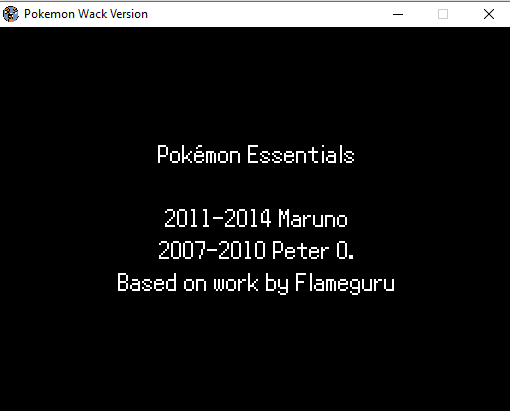Click the disabled maximize button
The image size is (510, 411).
click(x=443, y=14)
